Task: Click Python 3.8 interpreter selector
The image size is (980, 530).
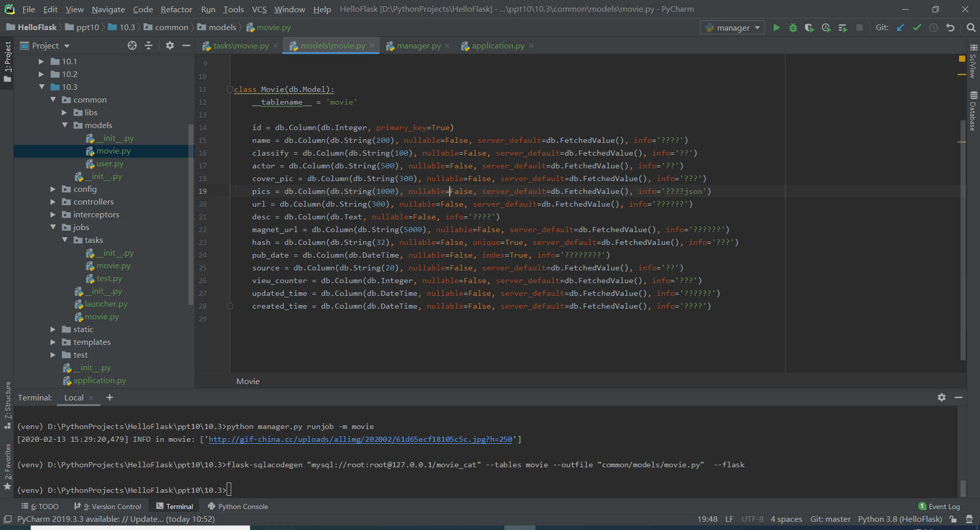Action: click(900, 519)
